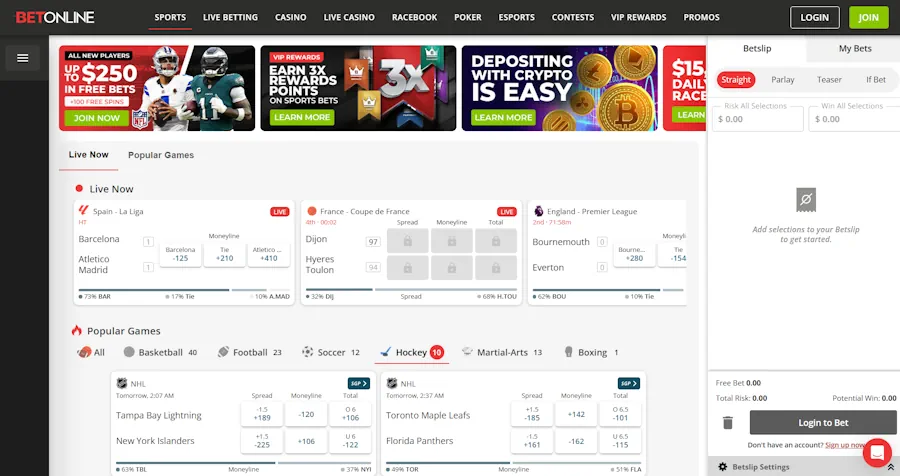Select the Teaser bet type
This screenshot has height=476, width=900.
click(x=829, y=80)
